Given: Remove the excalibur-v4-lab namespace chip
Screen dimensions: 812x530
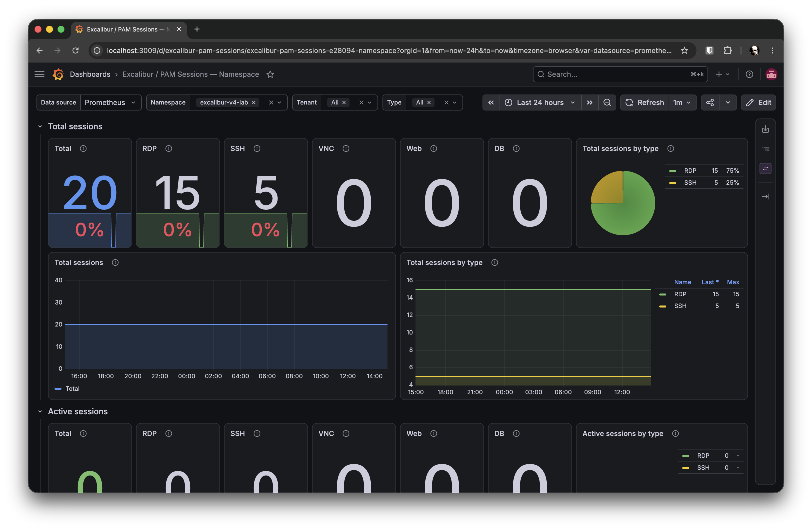Looking at the screenshot, I should click(254, 102).
